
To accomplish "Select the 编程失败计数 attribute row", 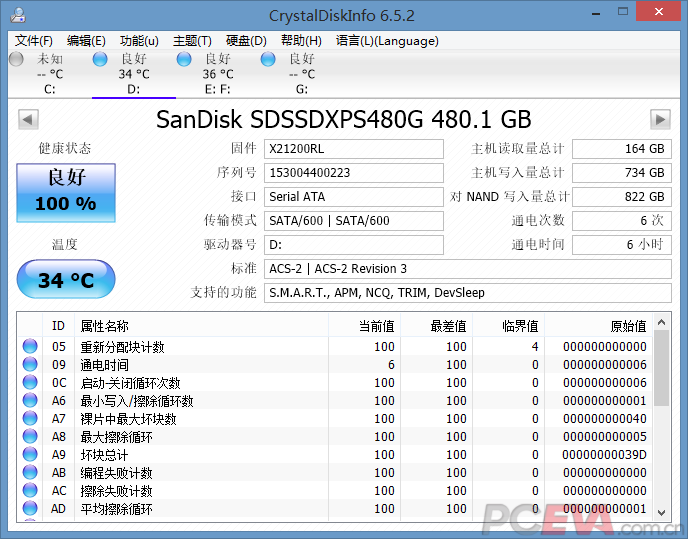I will [336, 472].
